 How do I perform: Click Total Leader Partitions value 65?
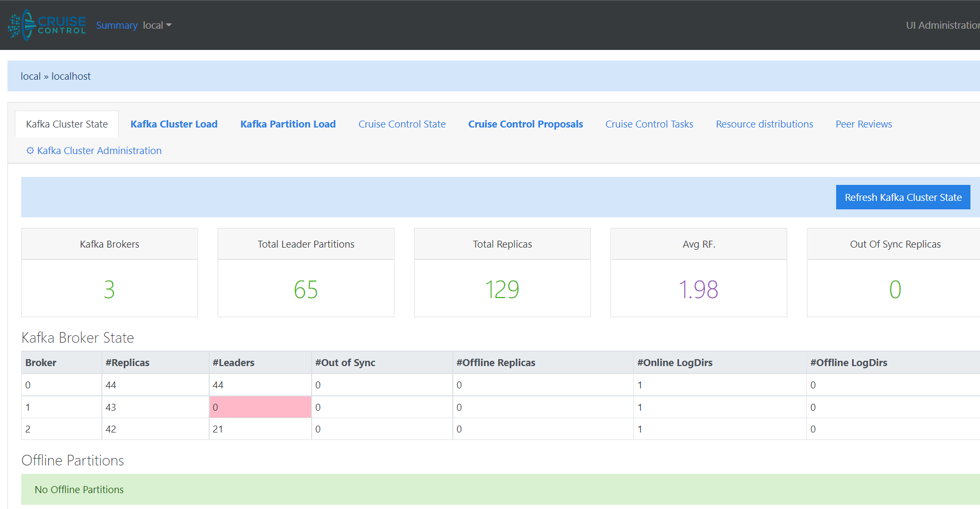(306, 290)
